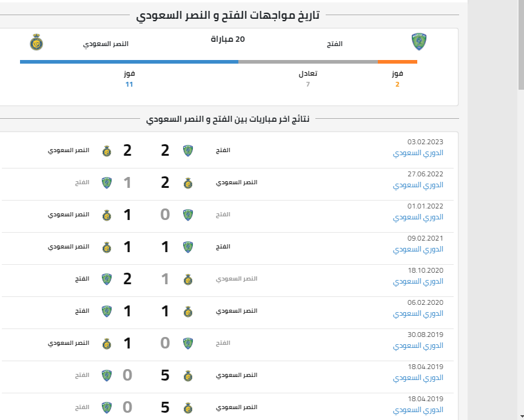Viewport: 524px width, 420px height.
Task: Click the 2 wins count for Al-Fateh
Action: click(397, 84)
